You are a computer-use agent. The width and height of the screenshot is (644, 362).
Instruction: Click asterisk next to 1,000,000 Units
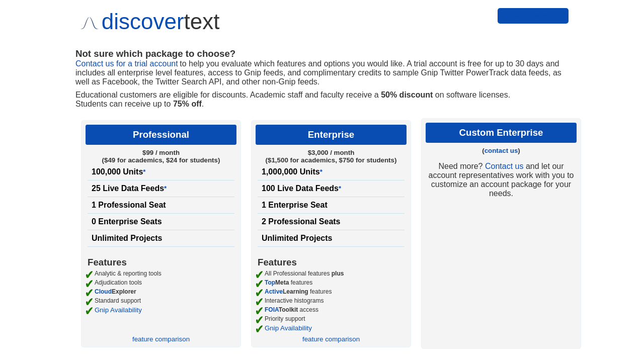[x=321, y=172]
